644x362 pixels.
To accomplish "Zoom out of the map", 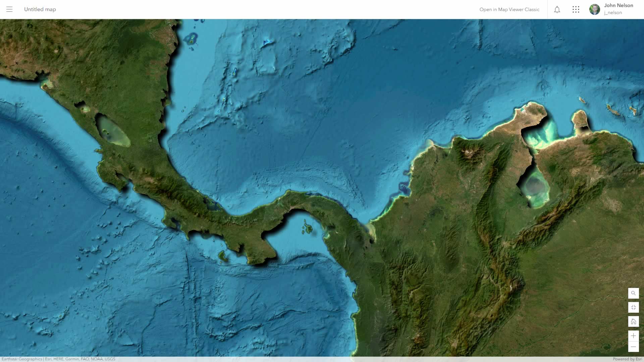I will tap(633, 347).
